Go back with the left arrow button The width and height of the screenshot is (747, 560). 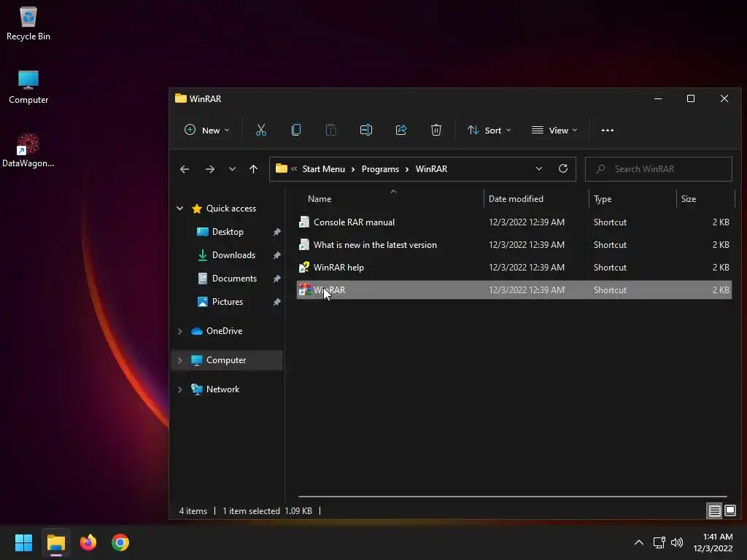click(x=185, y=169)
